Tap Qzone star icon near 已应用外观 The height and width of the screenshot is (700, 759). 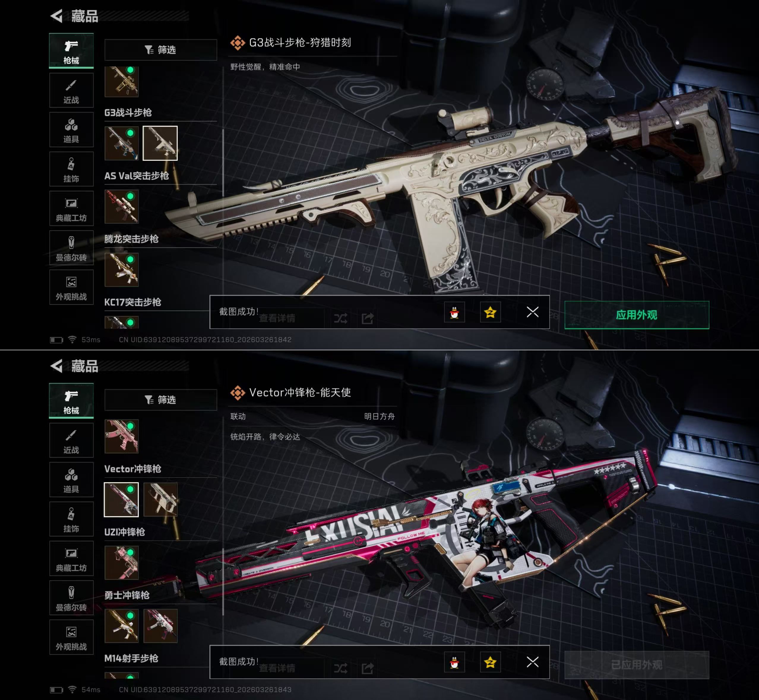(x=490, y=663)
